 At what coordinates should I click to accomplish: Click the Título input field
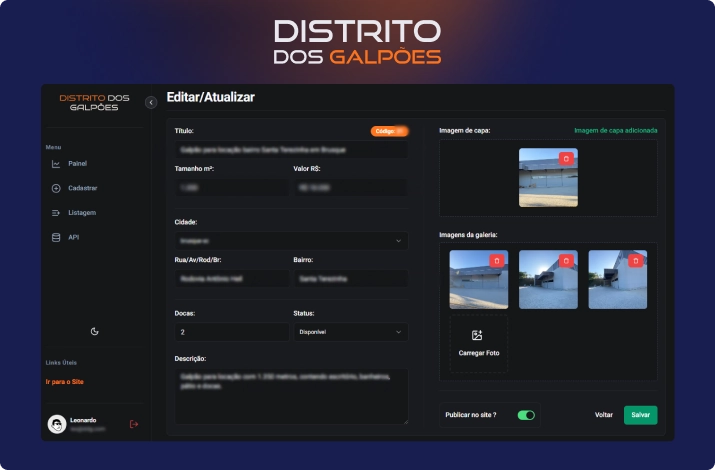[x=291, y=150]
